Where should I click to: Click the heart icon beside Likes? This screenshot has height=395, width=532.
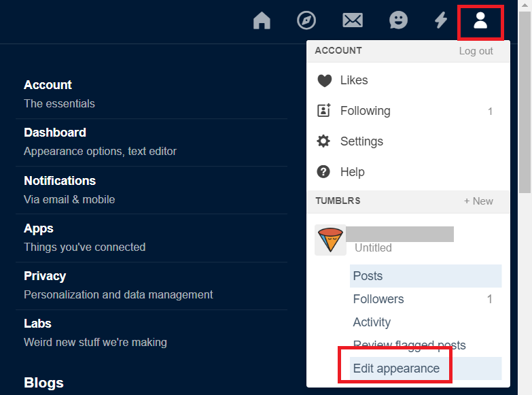tap(324, 80)
